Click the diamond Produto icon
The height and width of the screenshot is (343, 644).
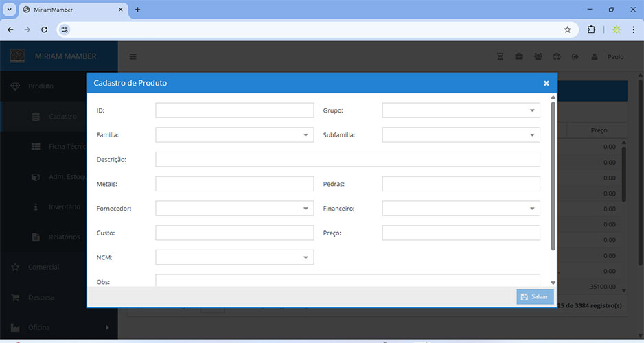point(15,86)
